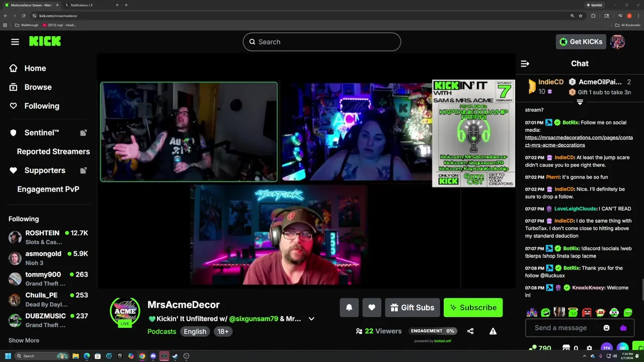Insert angry red emote
This screenshot has height=362, width=644.
tap(587, 313)
